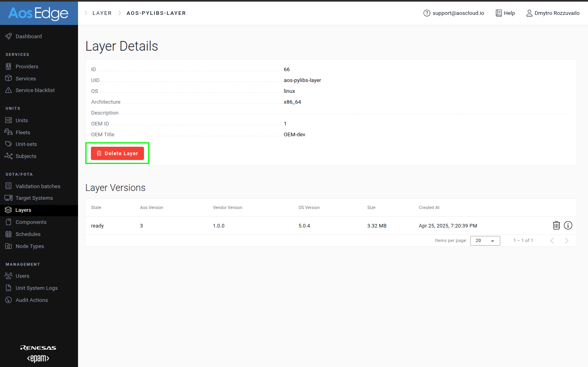
Task: Click the Schedules calendar icon
Action: tap(8, 234)
